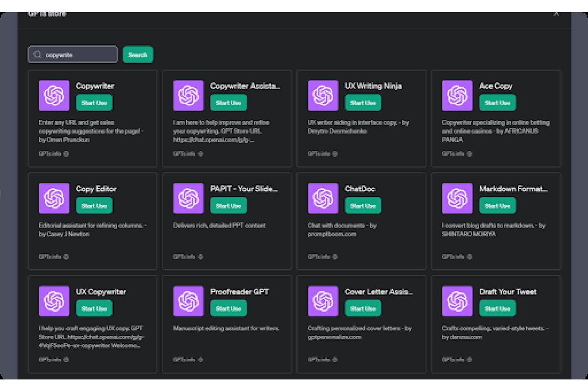Click the Copy Editor logo icon
This screenshot has width=588, height=392.
click(x=54, y=198)
